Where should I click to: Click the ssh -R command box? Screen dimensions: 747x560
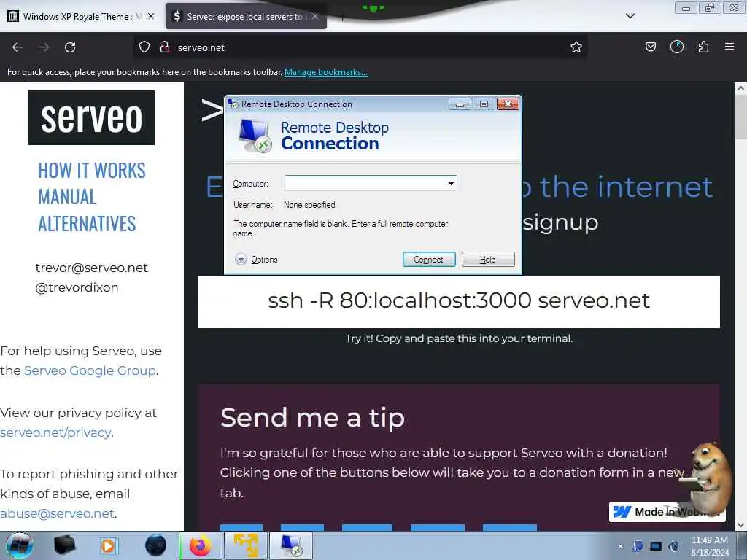459,301
